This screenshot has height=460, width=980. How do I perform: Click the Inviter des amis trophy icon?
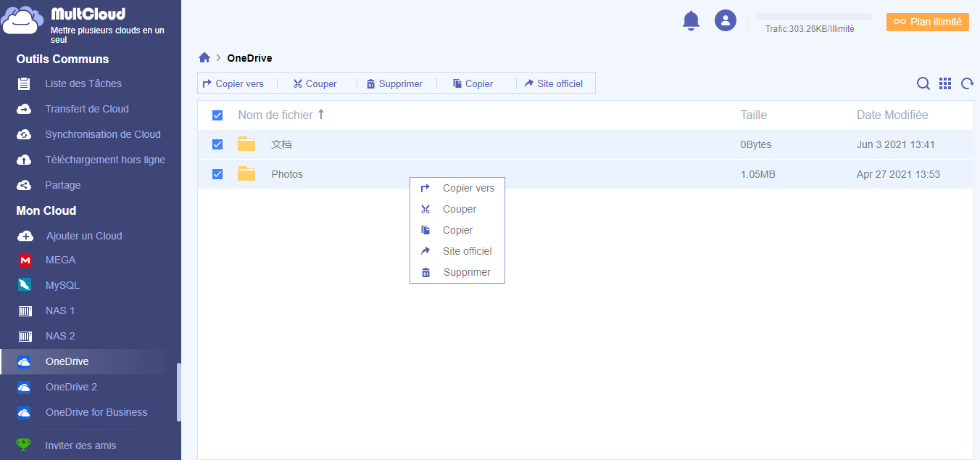coord(24,445)
